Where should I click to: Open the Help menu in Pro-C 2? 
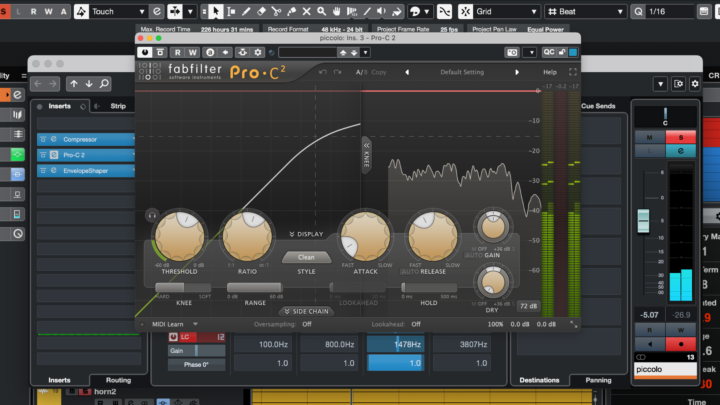(549, 72)
